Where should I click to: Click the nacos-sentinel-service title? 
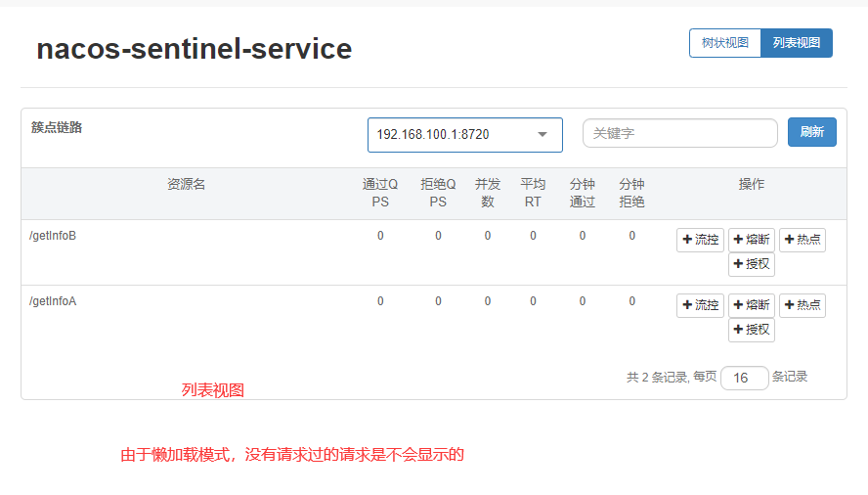(x=195, y=49)
